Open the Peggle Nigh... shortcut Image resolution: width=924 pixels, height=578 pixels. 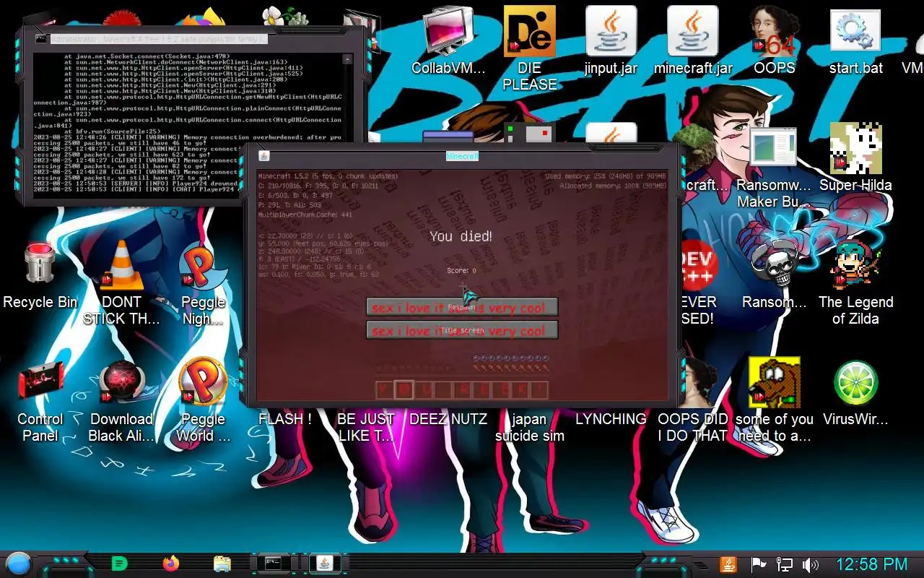coord(204,283)
